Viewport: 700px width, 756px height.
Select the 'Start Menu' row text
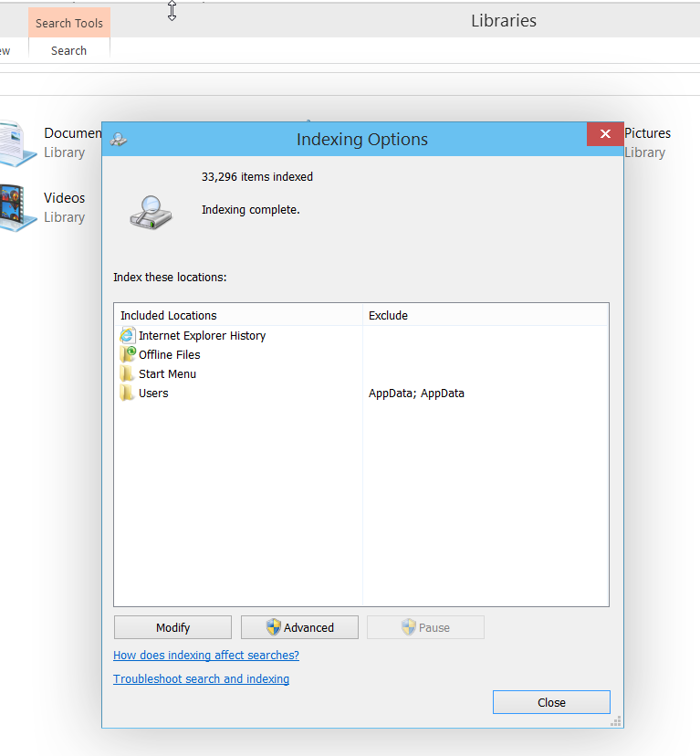tap(167, 374)
